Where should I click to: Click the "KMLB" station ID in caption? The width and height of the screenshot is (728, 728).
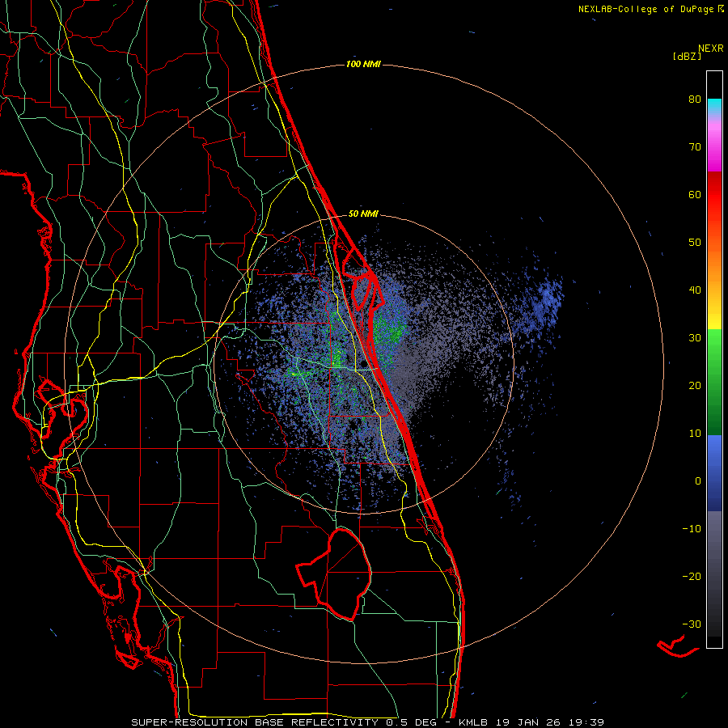(x=475, y=722)
